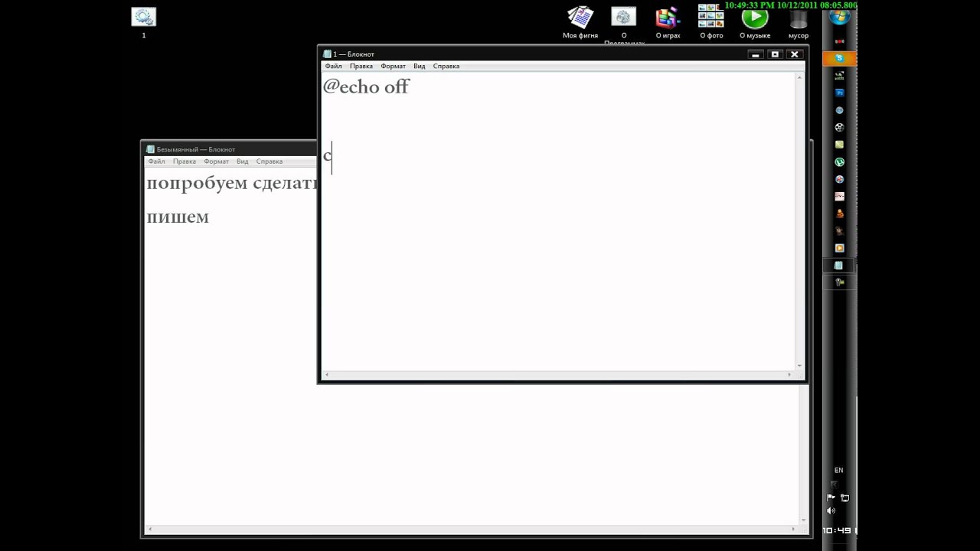Minimize the 1 — Блокнот window
980x551 pixels.
pos(755,54)
